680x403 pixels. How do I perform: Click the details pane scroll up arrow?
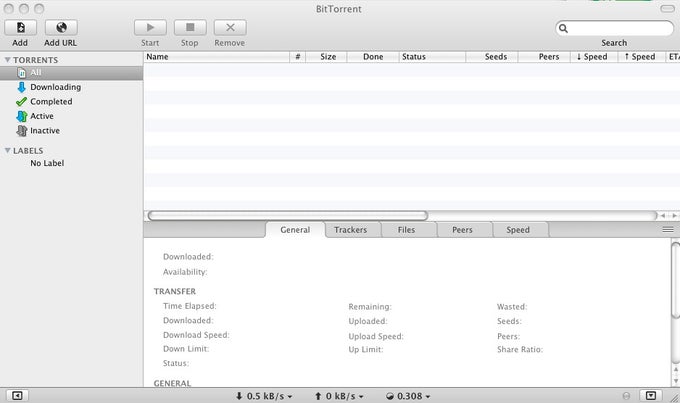pyautogui.click(x=675, y=370)
